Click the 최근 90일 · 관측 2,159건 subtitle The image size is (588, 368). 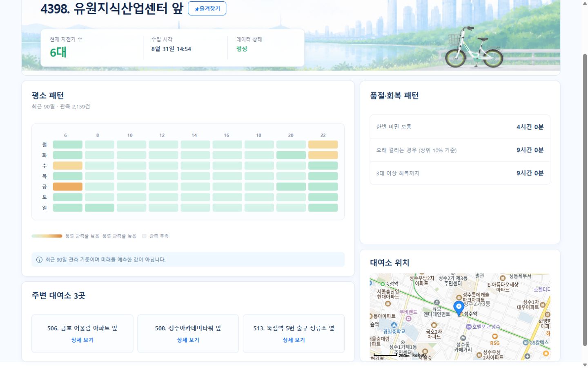[x=61, y=107]
